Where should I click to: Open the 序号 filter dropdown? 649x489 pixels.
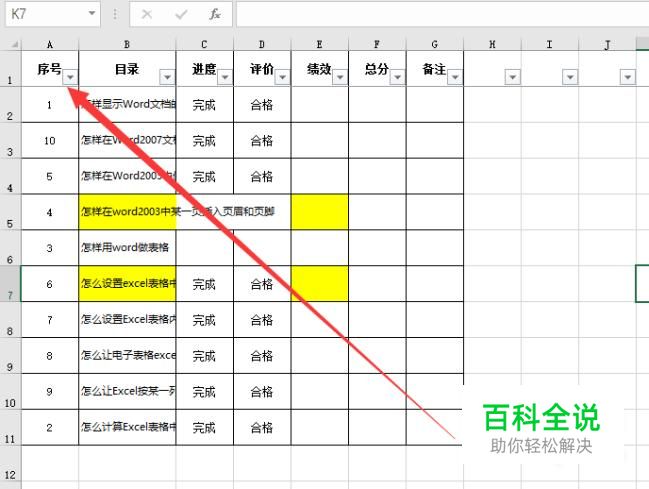[70, 77]
